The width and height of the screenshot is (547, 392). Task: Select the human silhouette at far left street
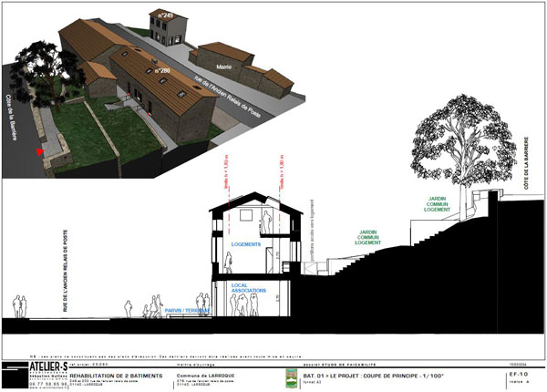coord(17,308)
